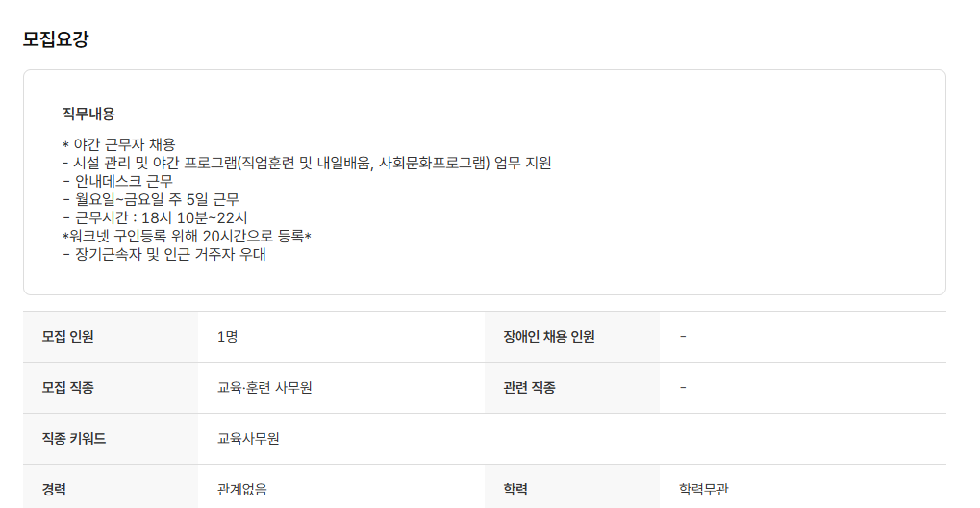Viewport: 980px width, 508px height.
Task: Click the 모집요강 section heading
Action: (56, 39)
